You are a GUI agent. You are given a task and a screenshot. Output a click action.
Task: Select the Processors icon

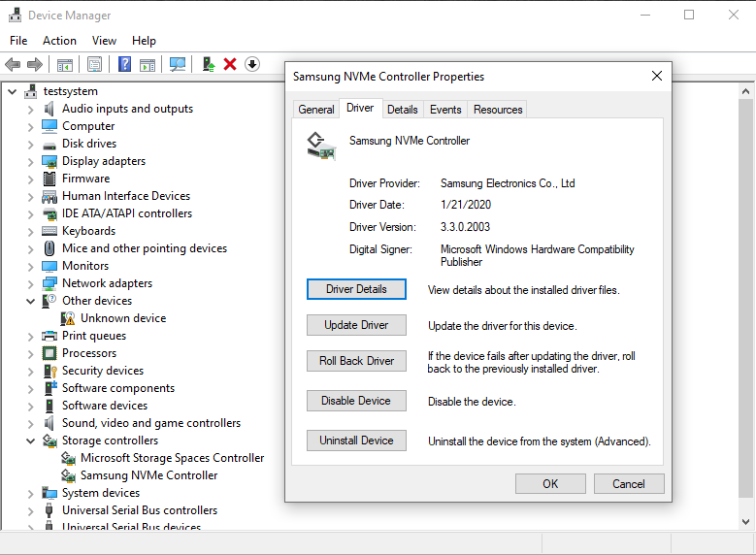click(x=49, y=353)
